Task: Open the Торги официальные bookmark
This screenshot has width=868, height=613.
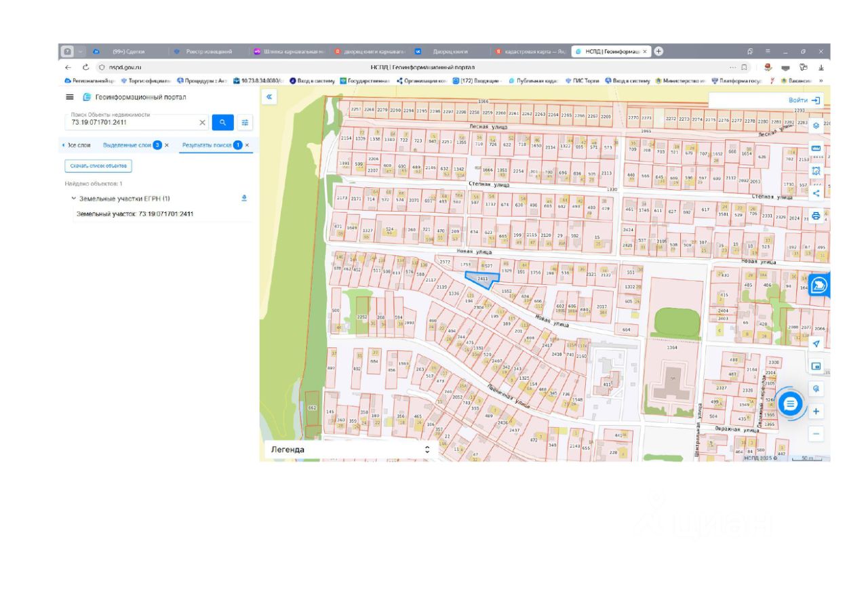Action: [x=146, y=80]
